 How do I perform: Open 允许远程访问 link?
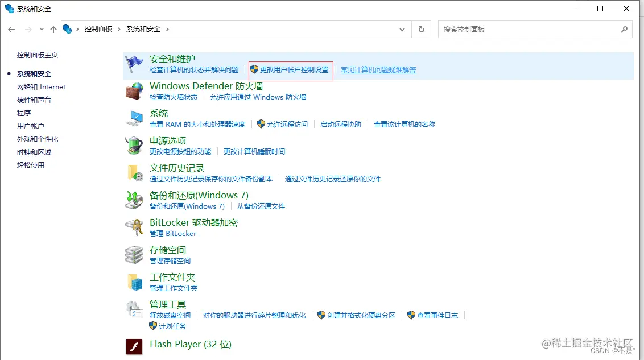click(x=287, y=125)
